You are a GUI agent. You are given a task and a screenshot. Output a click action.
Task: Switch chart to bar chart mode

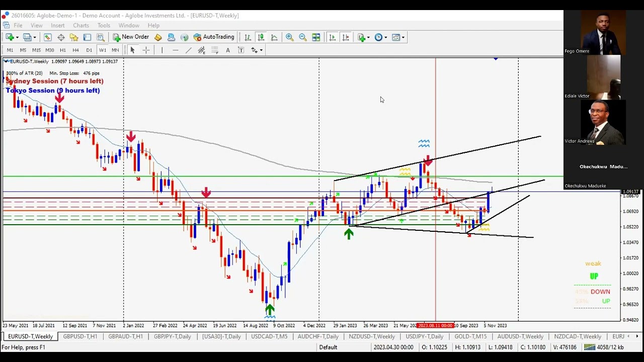248,37
